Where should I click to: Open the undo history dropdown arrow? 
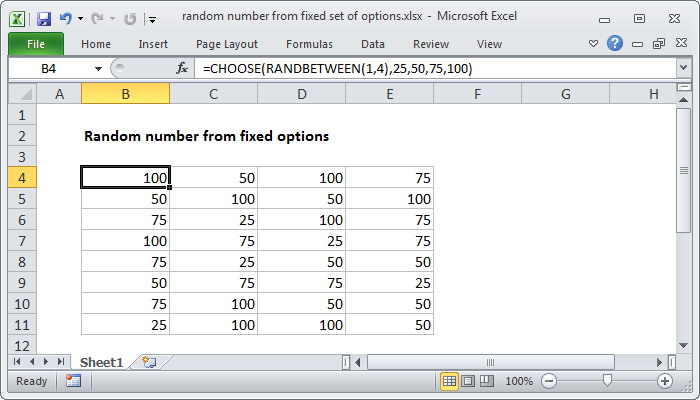(x=80, y=19)
